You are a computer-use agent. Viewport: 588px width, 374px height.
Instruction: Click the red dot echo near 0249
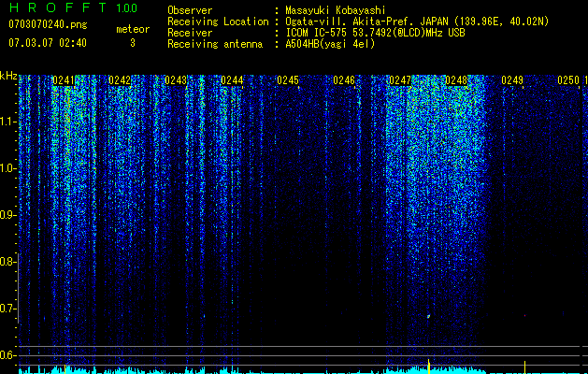tap(524, 316)
